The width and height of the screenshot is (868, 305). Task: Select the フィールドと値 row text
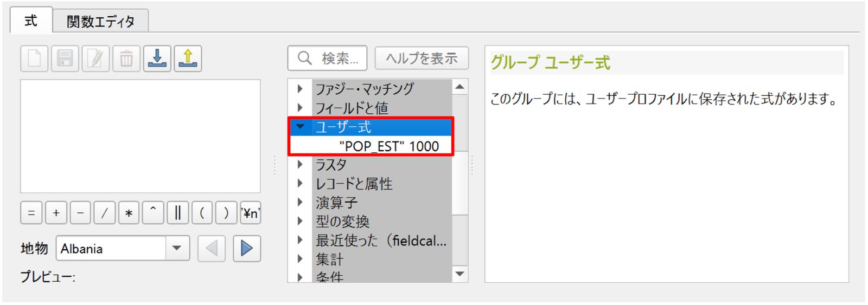point(352,108)
